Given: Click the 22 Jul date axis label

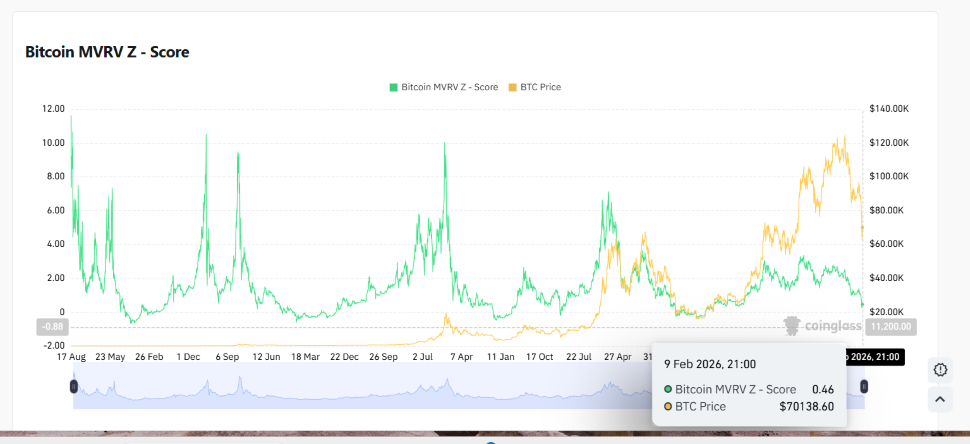Looking at the screenshot, I should pyautogui.click(x=579, y=357).
